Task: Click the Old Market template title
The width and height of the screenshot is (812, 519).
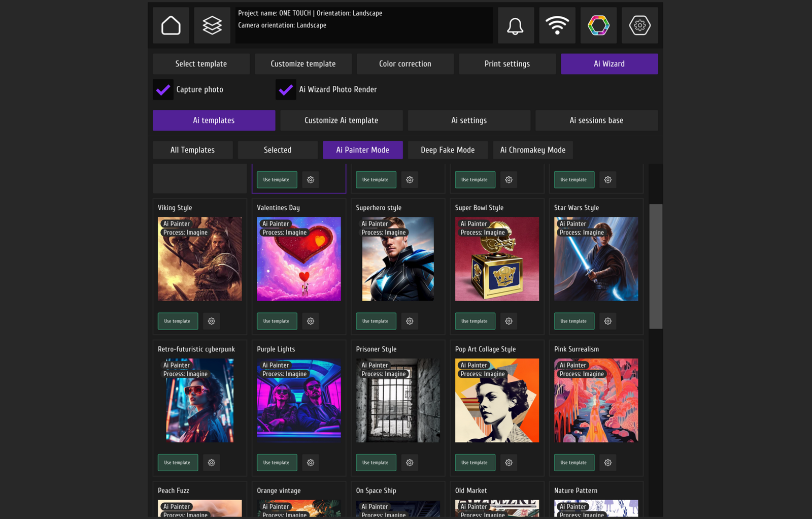Action: [471, 491]
